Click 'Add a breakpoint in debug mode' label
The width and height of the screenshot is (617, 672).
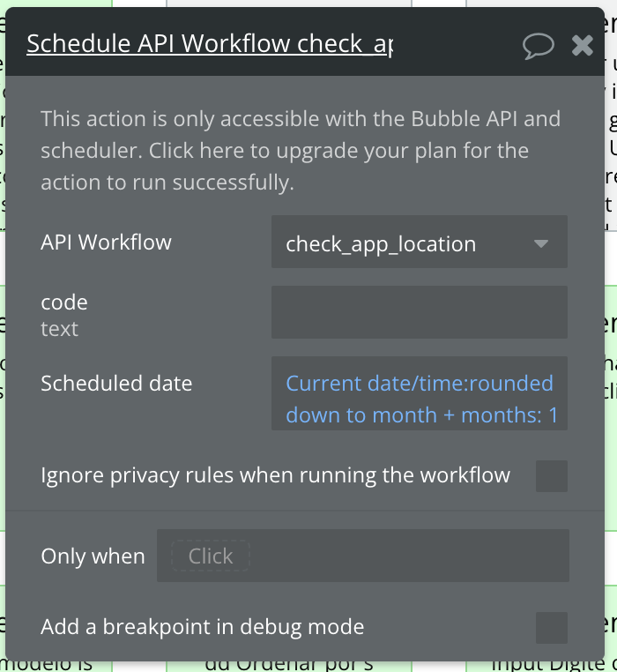click(202, 627)
